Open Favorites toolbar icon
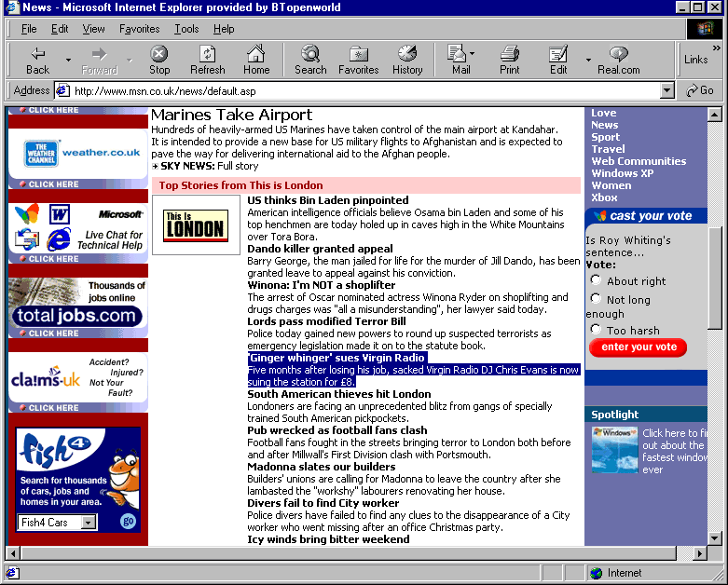This screenshot has height=585, width=728. pyautogui.click(x=358, y=54)
